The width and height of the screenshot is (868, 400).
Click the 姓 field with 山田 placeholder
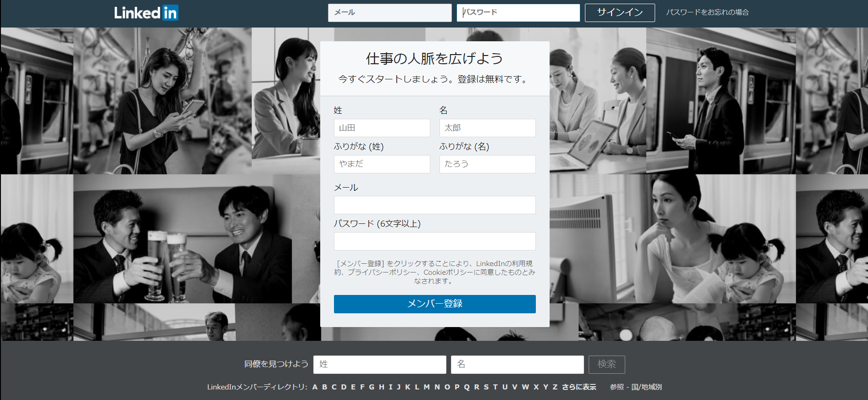[x=382, y=128]
